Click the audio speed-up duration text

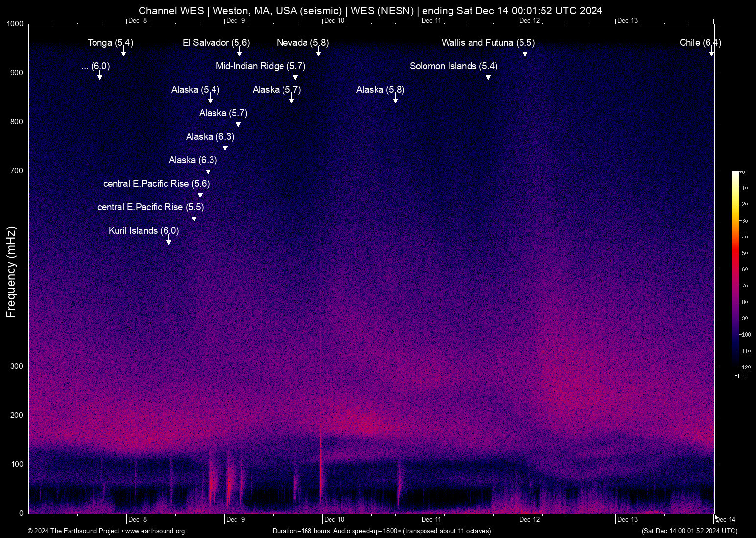click(x=382, y=531)
